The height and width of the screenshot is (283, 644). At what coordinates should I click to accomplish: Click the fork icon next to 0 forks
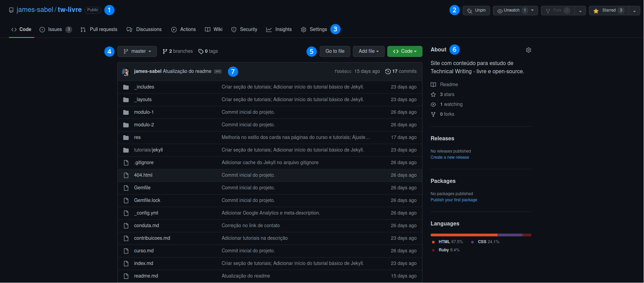pos(433,114)
